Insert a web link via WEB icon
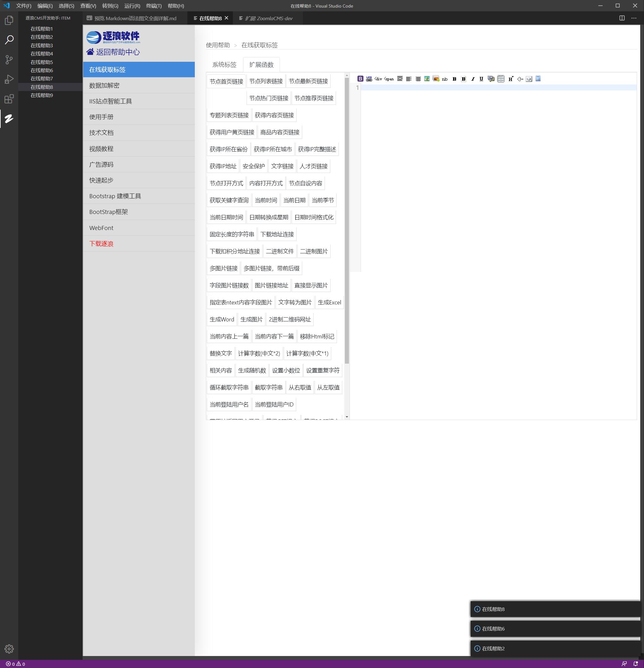Viewport: 644px width, 668px height. 369,79
